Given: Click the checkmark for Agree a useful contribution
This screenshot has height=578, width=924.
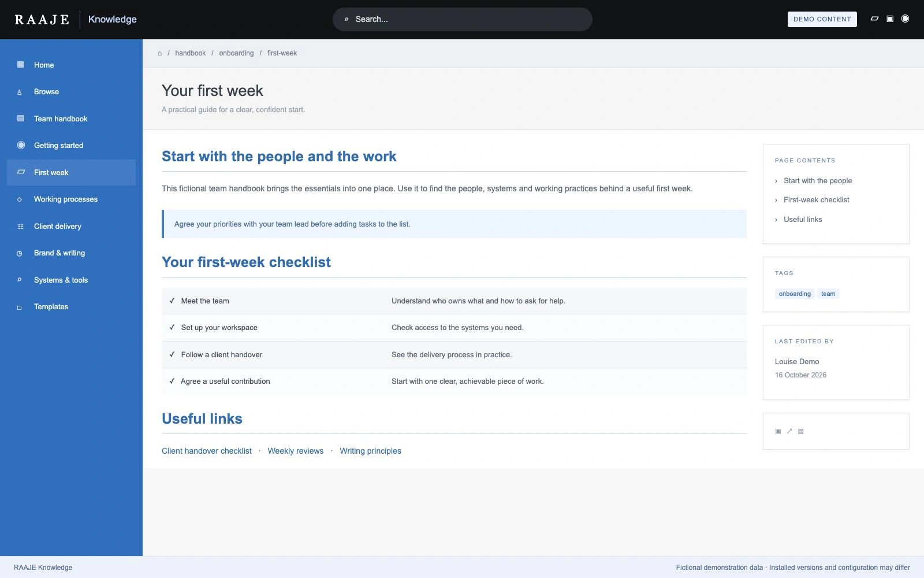Looking at the screenshot, I should pyautogui.click(x=172, y=381).
